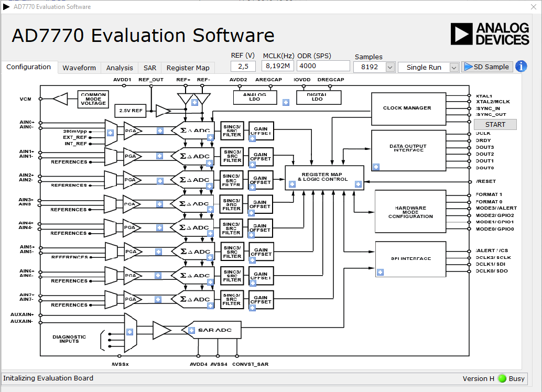Open the plus icon under the AIN0 GAIN OFFSET block
Viewport: 542px width, 392px height.
[x=252, y=139]
